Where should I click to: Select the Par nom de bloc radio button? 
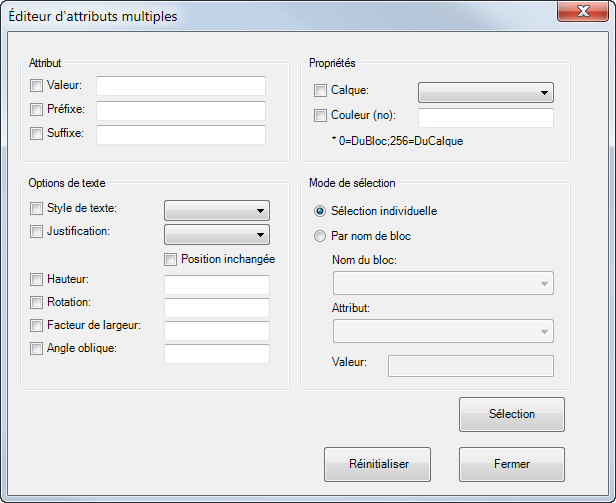[x=320, y=236]
